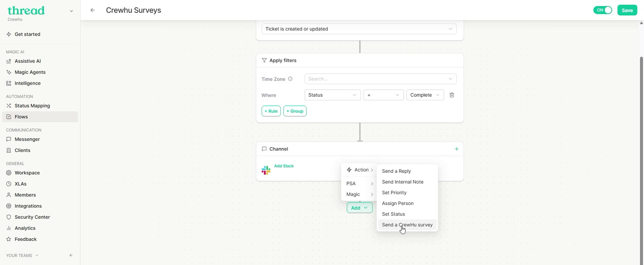Viewport: 644px width, 265px height.
Task: Click the thread logo
Action: click(26, 10)
